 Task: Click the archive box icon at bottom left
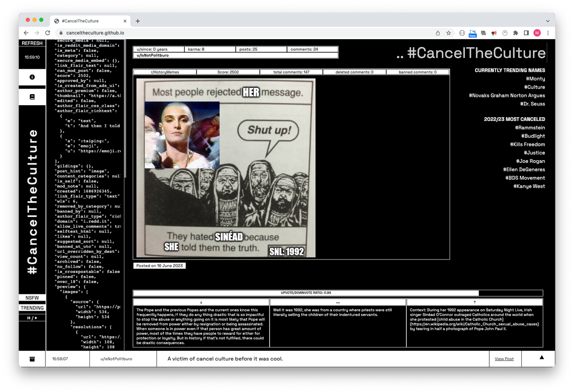click(x=32, y=359)
